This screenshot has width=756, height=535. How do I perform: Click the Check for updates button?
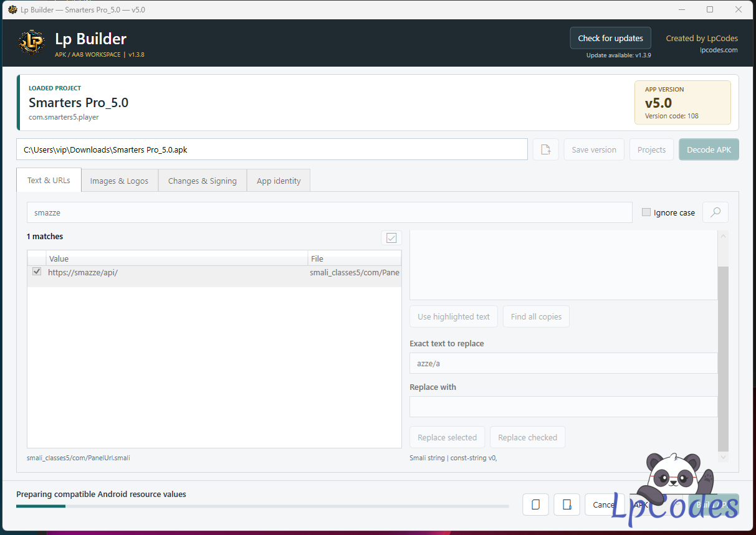click(x=611, y=38)
